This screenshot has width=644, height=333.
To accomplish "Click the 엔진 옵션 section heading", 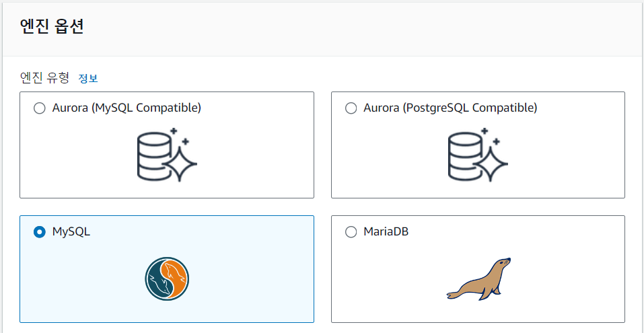I will click(52, 27).
